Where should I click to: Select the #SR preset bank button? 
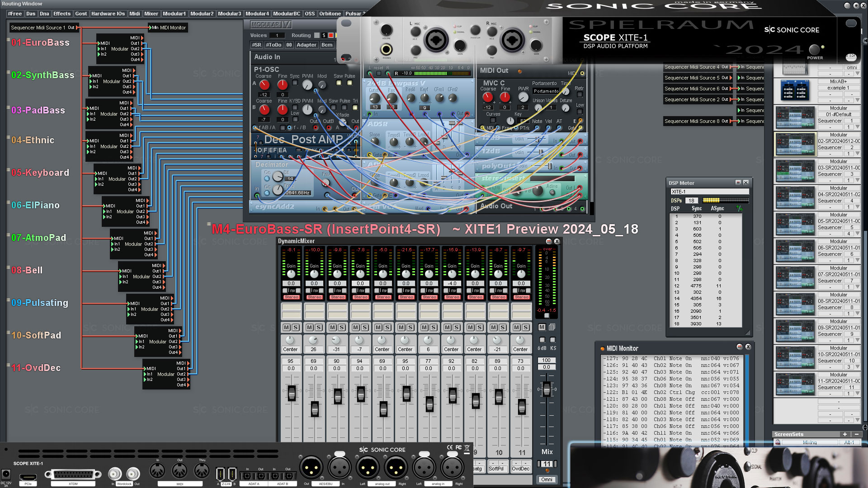[x=257, y=45]
